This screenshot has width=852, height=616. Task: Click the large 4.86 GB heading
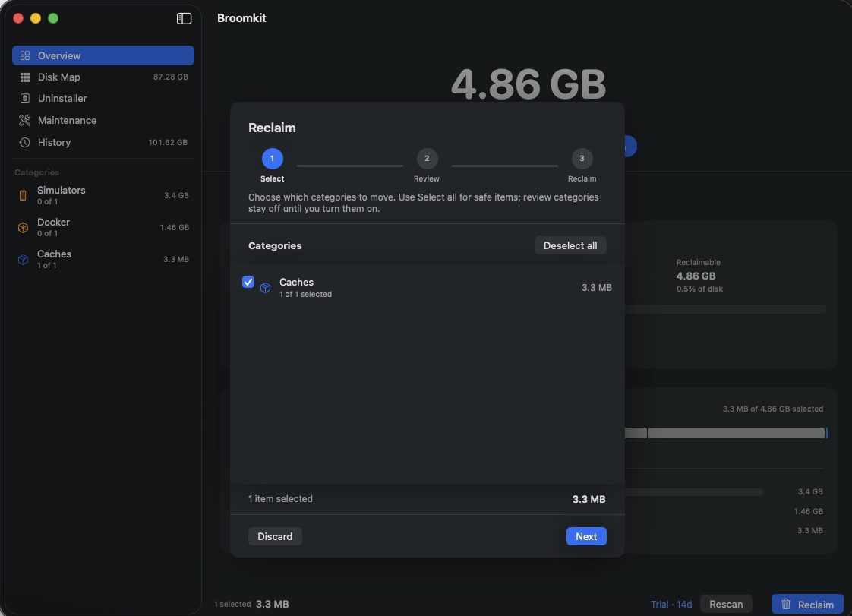point(529,84)
